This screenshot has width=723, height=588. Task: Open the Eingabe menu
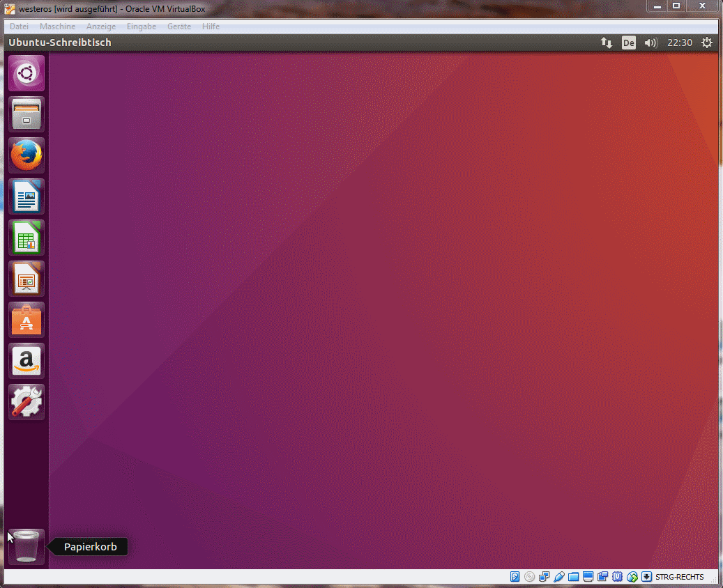click(x=142, y=26)
